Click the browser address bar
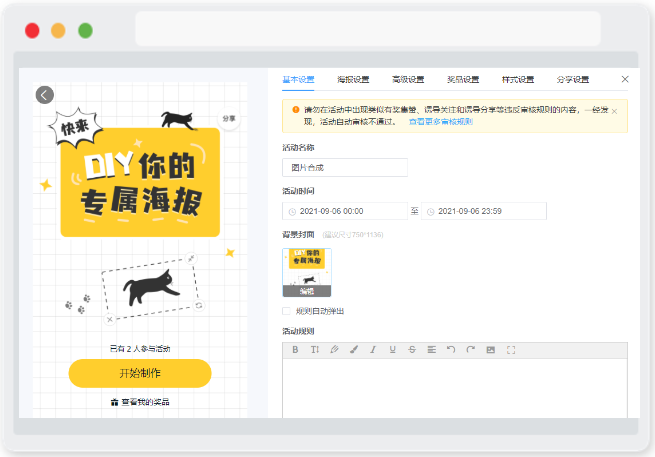655x457 pixels. coord(368,28)
